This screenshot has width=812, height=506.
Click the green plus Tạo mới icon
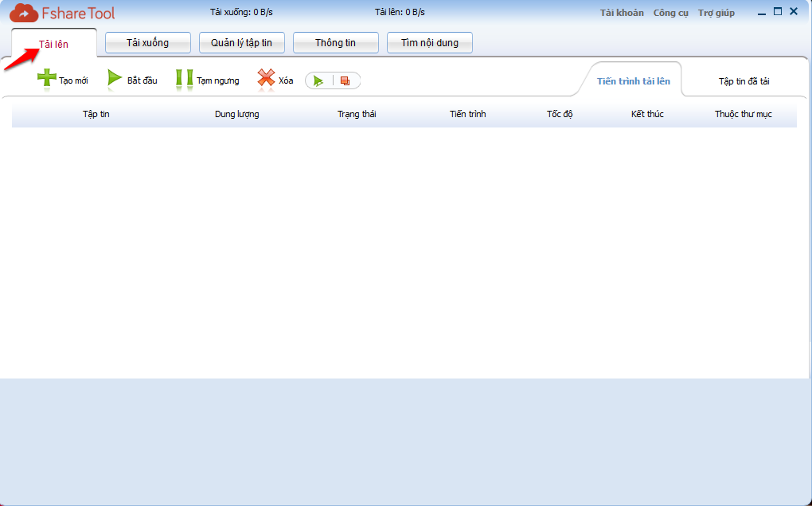tap(47, 78)
